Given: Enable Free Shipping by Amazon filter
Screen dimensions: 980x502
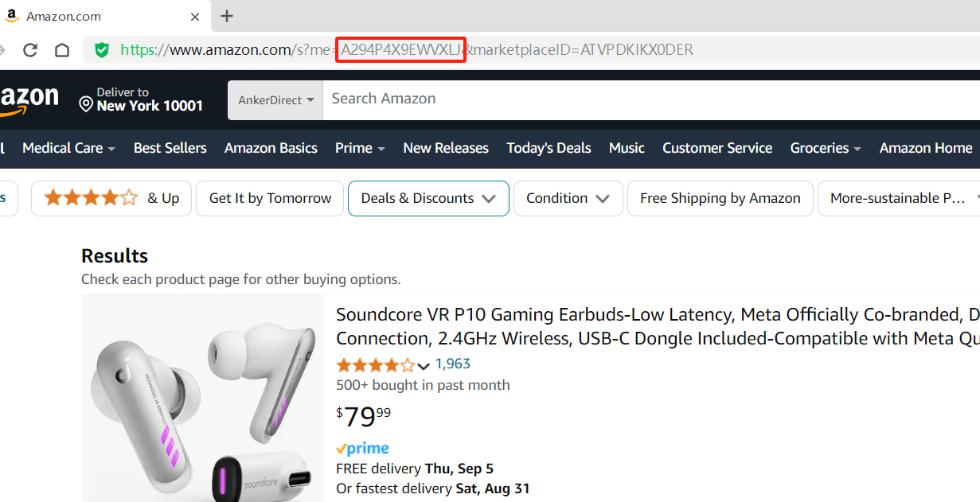Looking at the screenshot, I should click(720, 198).
